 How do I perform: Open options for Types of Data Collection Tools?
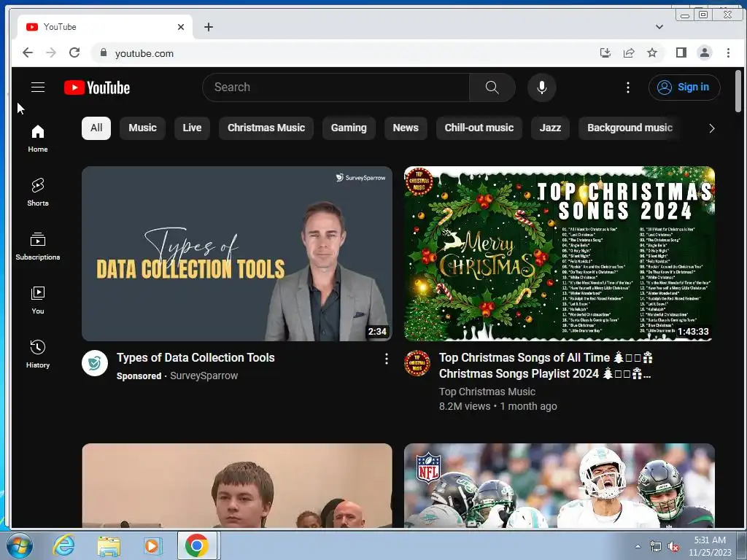point(387,359)
